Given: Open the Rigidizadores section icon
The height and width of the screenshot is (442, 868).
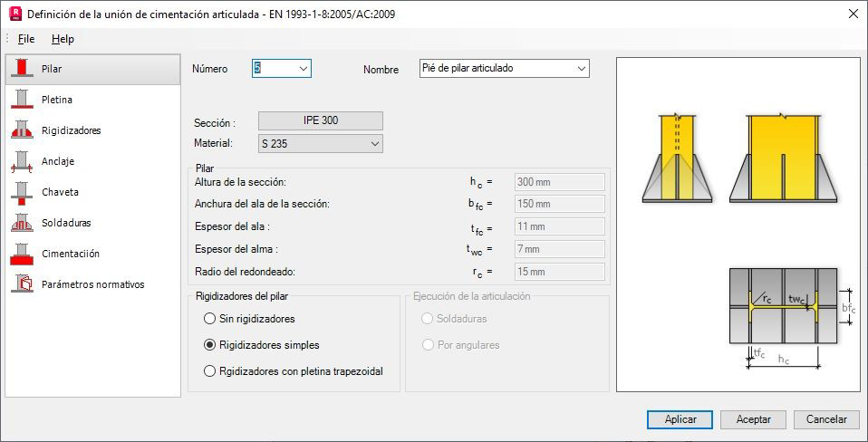Looking at the screenshot, I should pos(22,130).
